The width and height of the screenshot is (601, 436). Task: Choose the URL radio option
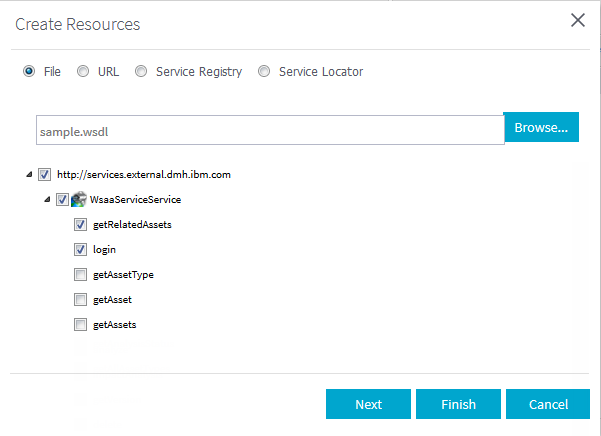pyautogui.click(x=83, y=72)
